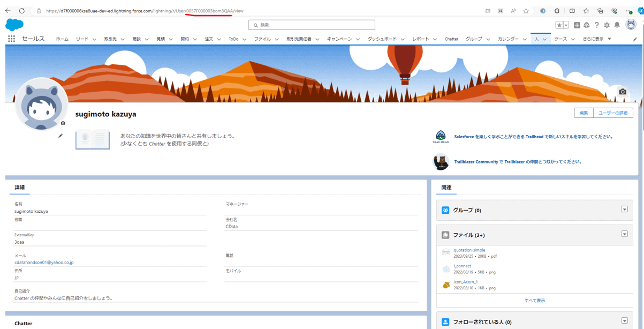
Task: Open the Trailhead guidance center icon
Action: pos(587,25)
